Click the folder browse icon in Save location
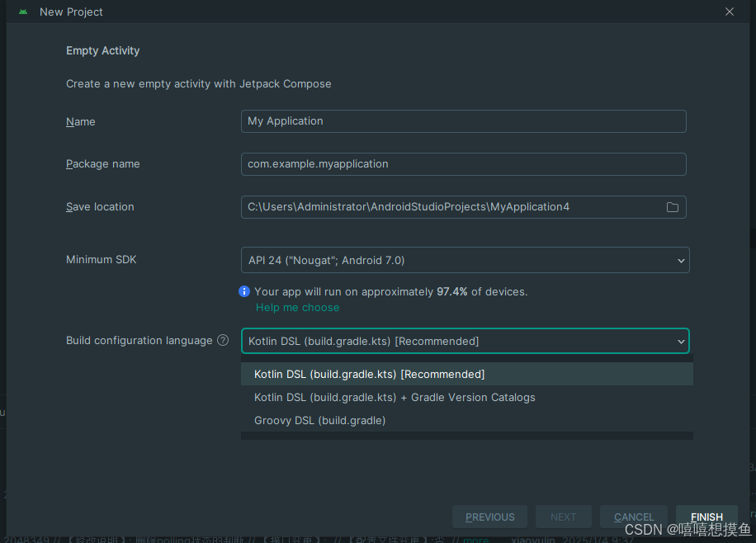This screenshot has height=543, width=756. [x=672, y=207]
